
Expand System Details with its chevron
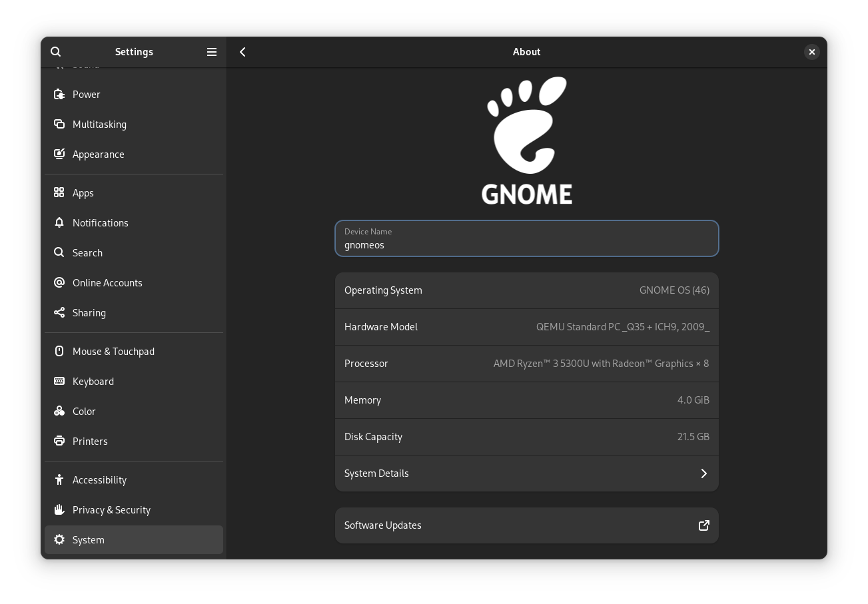703,473
